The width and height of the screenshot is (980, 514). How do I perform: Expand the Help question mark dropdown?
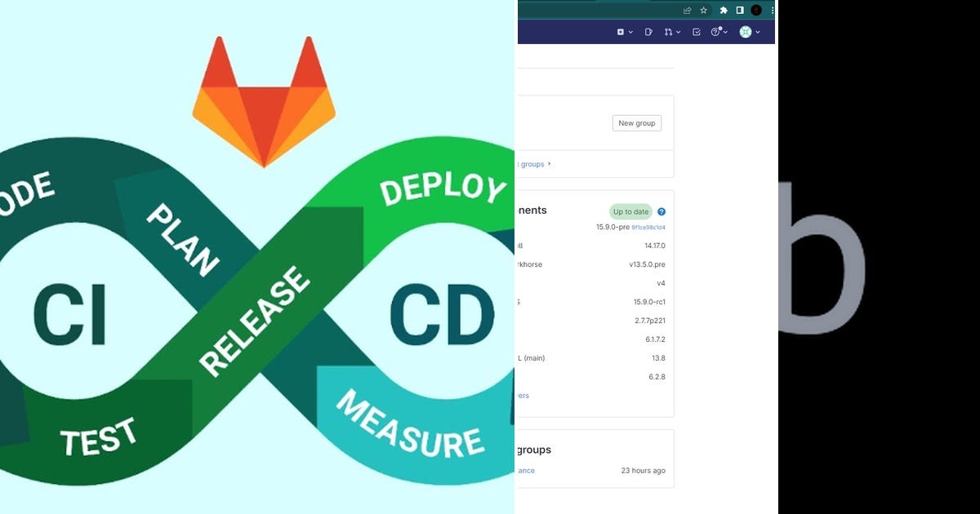coord(719,32)
